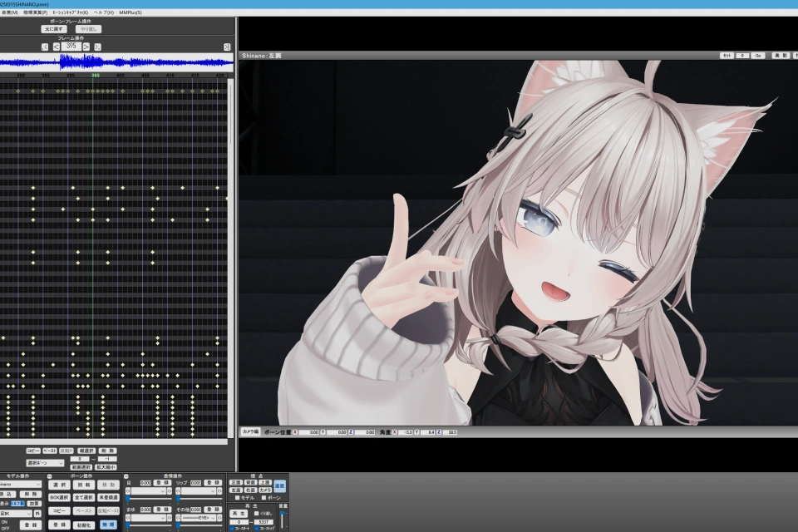The width and height of the screenshot is (798, 532).
Task: Jump to the previous keyframe button
Action: [x=45, y=47]
